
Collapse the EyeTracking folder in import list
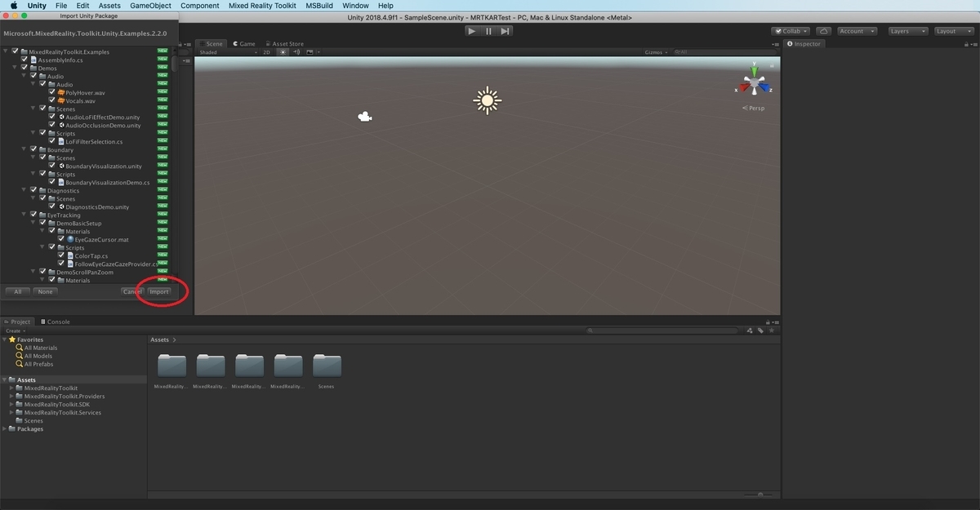24,215
